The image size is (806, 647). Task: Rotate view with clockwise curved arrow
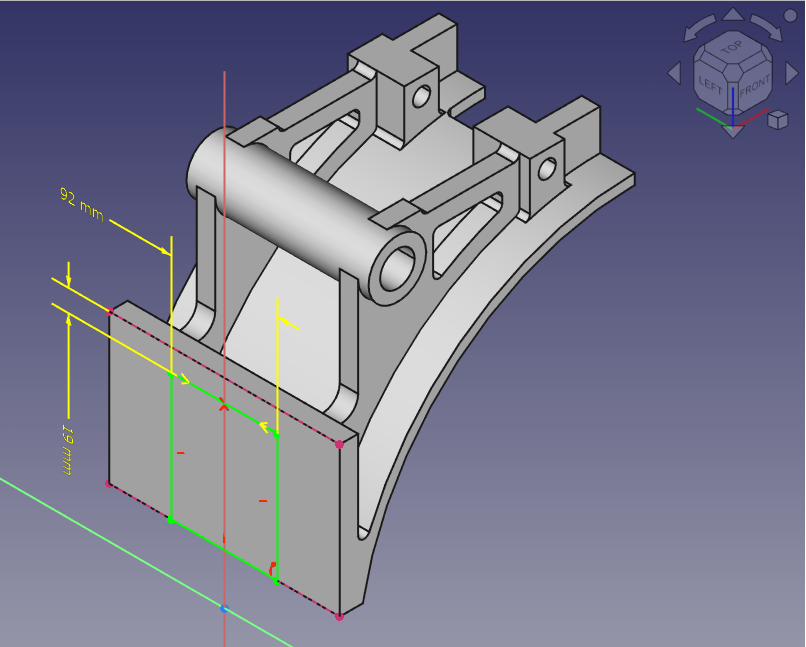tap(766, 27)
